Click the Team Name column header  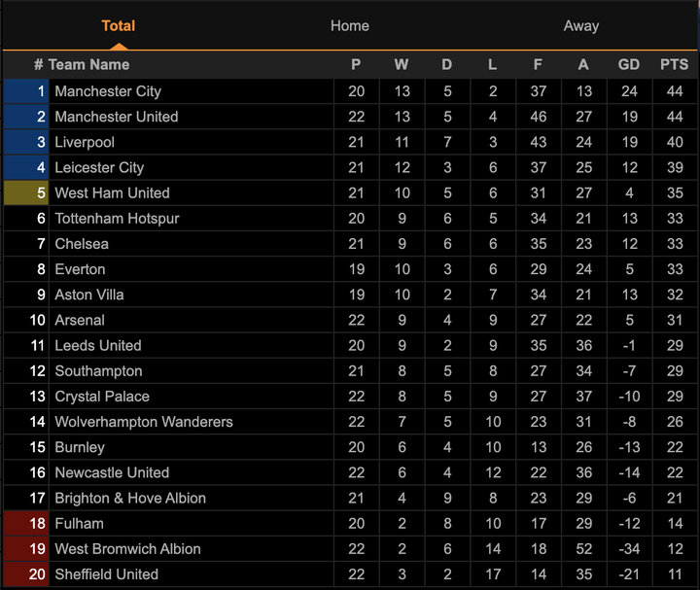88,65
